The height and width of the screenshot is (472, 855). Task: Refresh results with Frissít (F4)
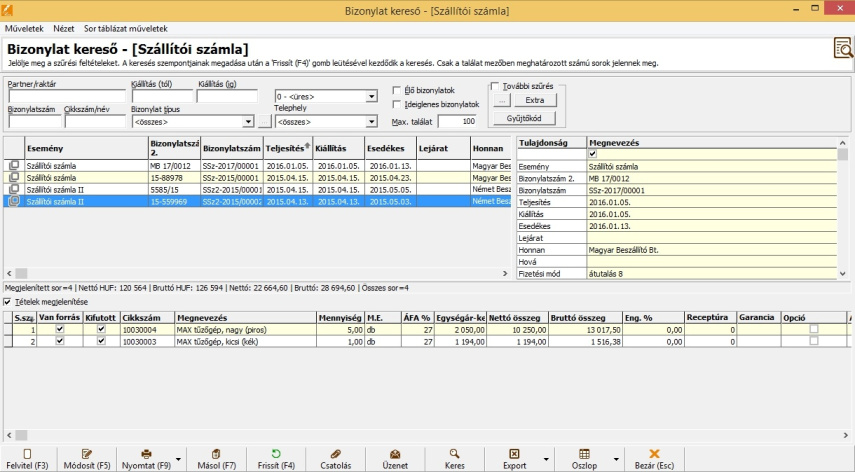click(x=275, y=453)
